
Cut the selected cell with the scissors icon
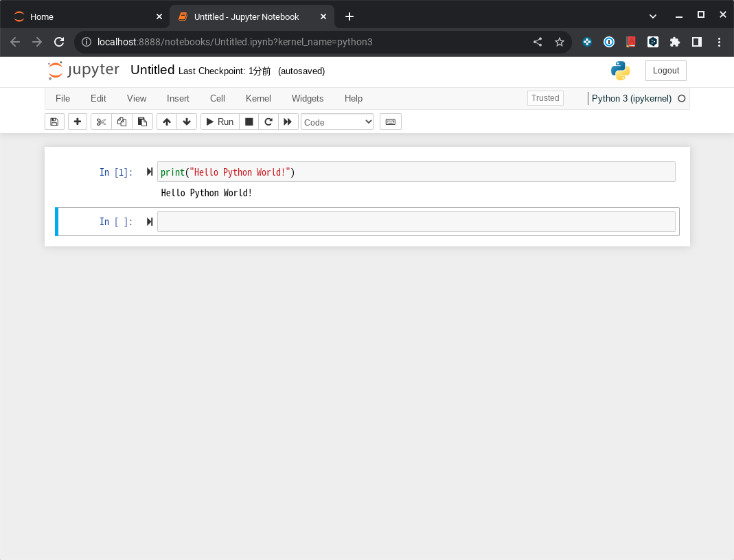tap(101, 121)
